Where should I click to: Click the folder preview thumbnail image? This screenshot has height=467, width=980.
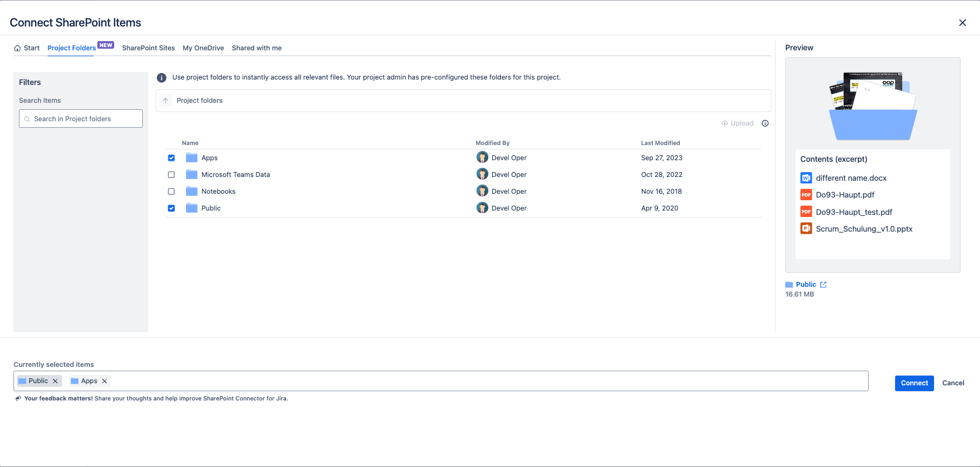[x=872, y=106]
